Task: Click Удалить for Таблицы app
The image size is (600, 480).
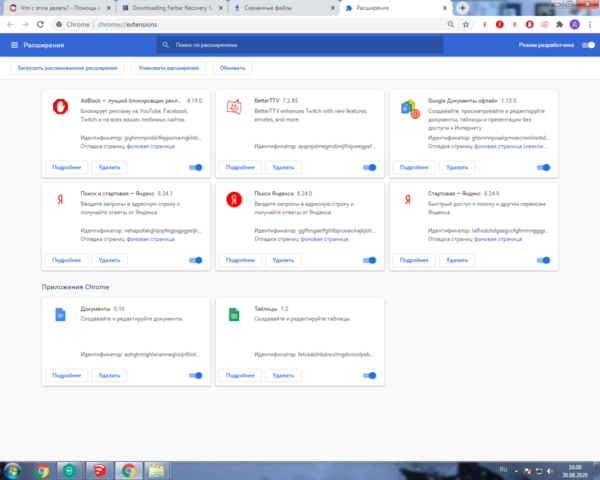Action: [283, 376]
